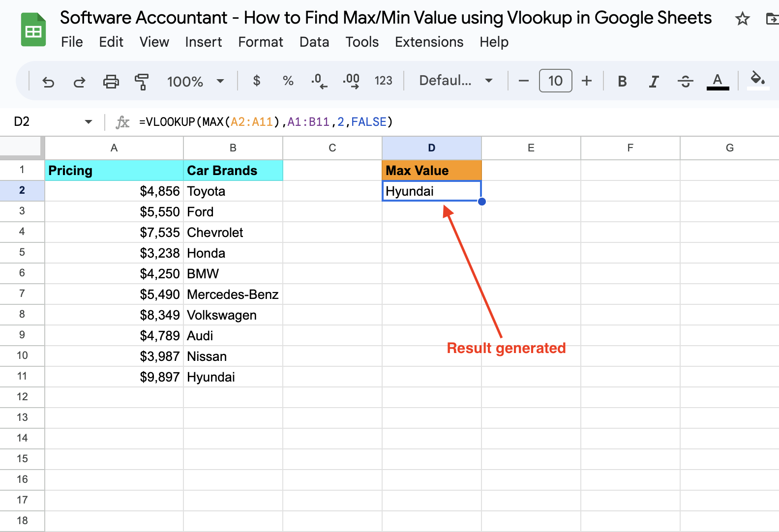
Task: Open the Data menu
Action: pyautogui.click(x=314, y=42)
